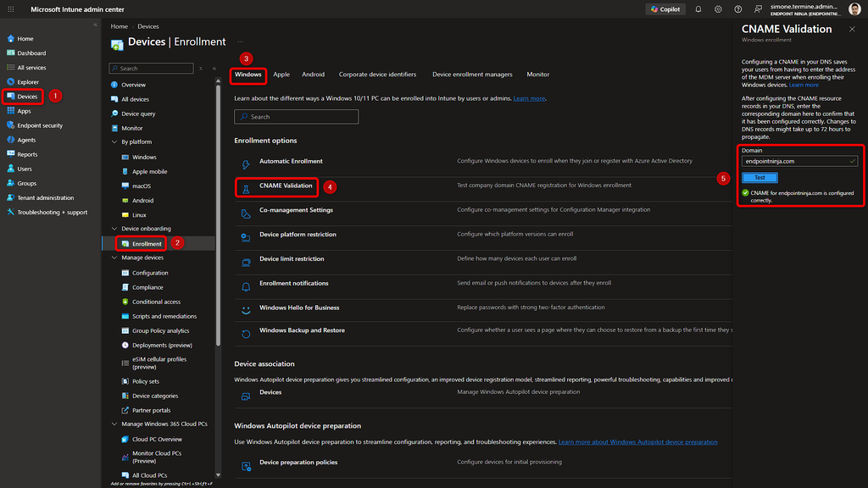Collapse Manage Windows 365 Cloud PCs section
The height and width of the screenshot is (488, 868).
pyautogui.click(x=114, y=424)
